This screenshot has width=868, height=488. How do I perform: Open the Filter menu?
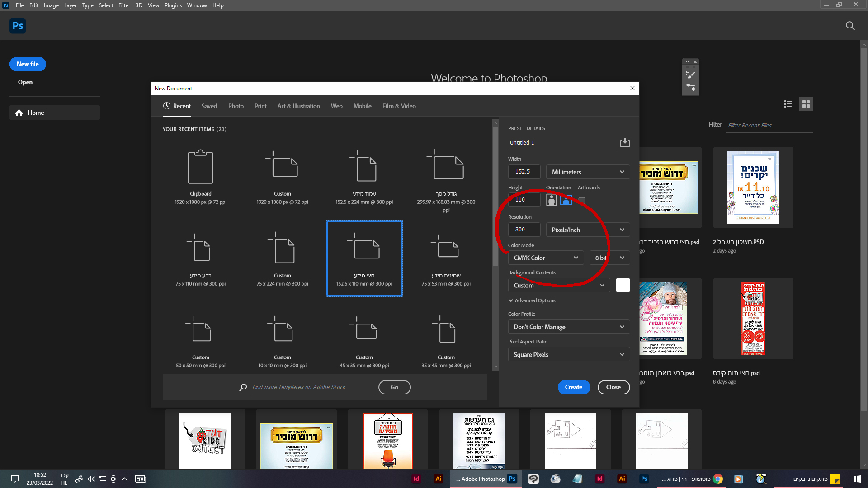(x=124, y=5)
